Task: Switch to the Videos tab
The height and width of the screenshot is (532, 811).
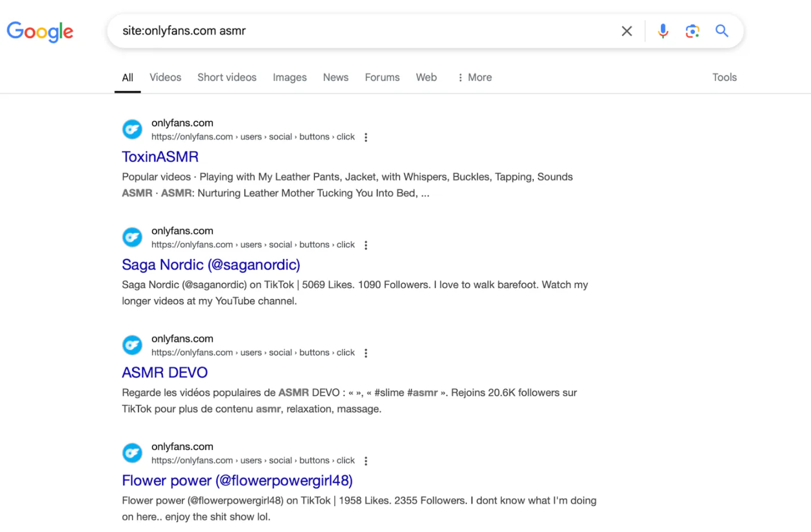Action: 166,78
